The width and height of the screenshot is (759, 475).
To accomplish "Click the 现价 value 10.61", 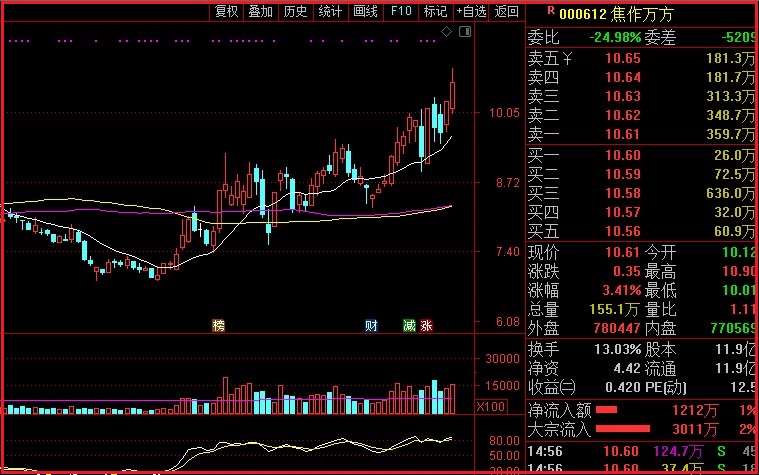I will [x=622, y=252].
